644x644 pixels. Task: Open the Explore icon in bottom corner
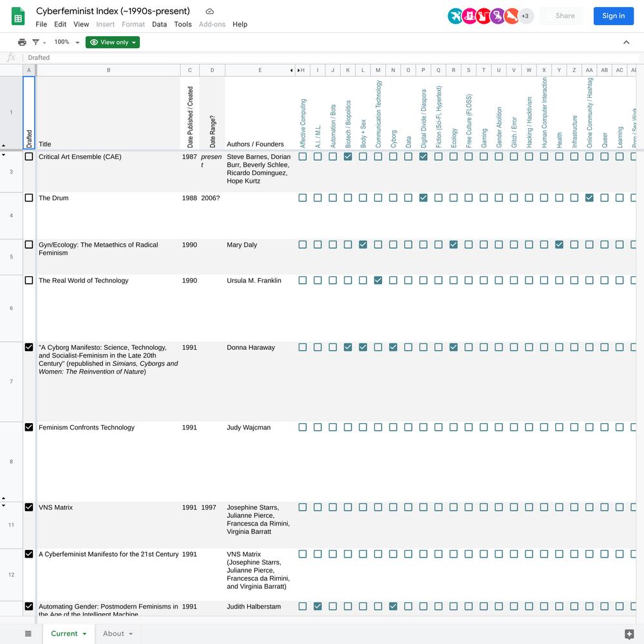(629, 634)
